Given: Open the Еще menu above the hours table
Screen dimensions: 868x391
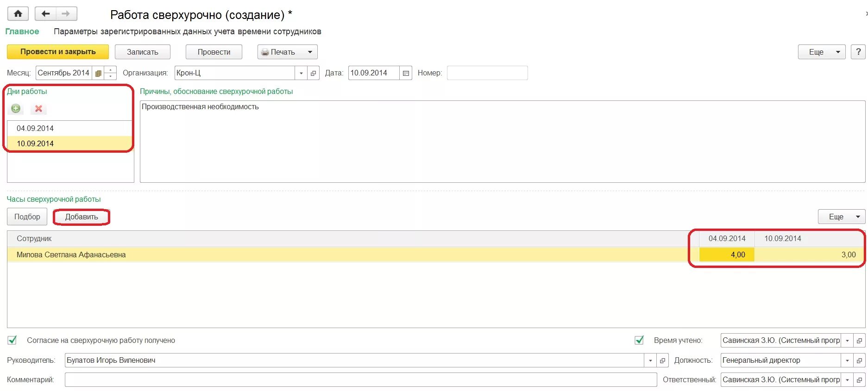Looking at the screenshot, I should pos(841,217).
